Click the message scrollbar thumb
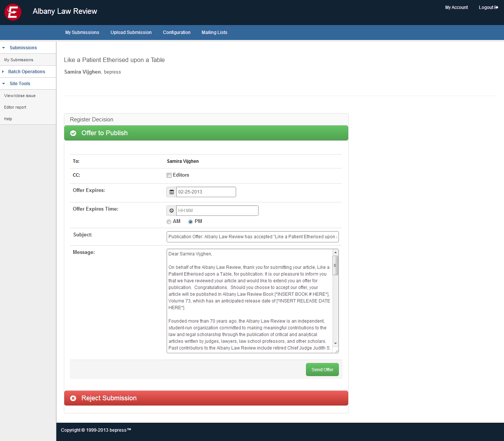Viewport: 504px width, 441px height. tap(336, 265)
